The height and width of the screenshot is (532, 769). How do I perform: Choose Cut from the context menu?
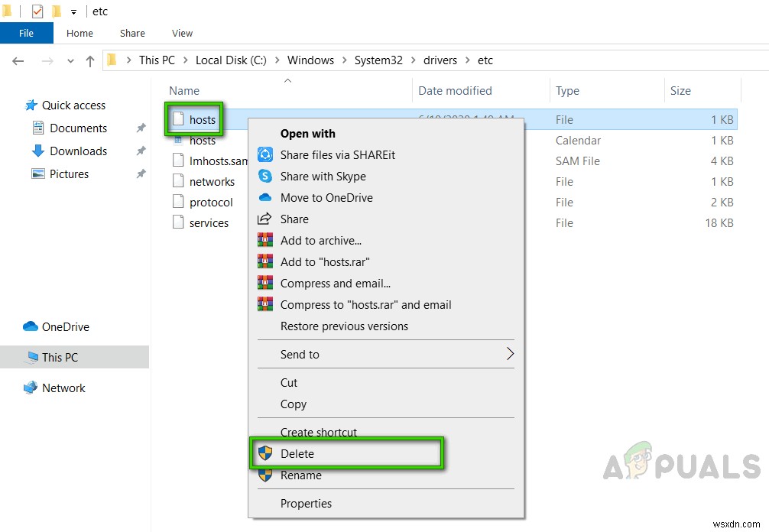click(x=386, y=382)
